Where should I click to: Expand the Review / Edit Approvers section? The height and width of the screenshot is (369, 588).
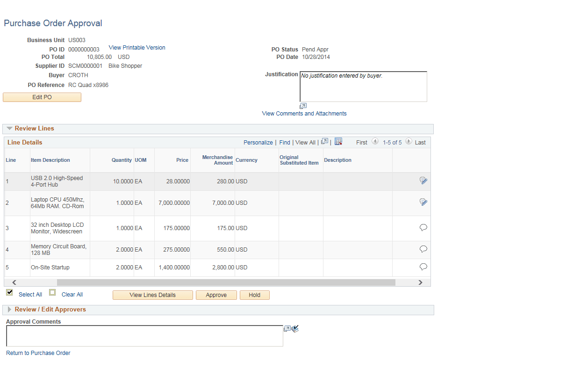coord(9,310)
